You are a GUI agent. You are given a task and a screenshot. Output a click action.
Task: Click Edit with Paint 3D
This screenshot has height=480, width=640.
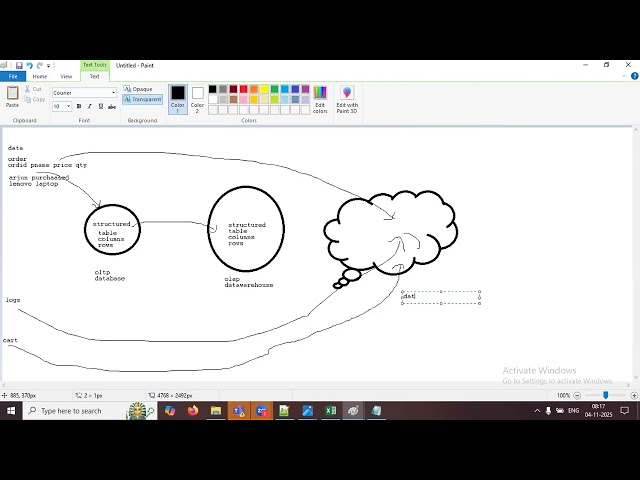[347, 99]
